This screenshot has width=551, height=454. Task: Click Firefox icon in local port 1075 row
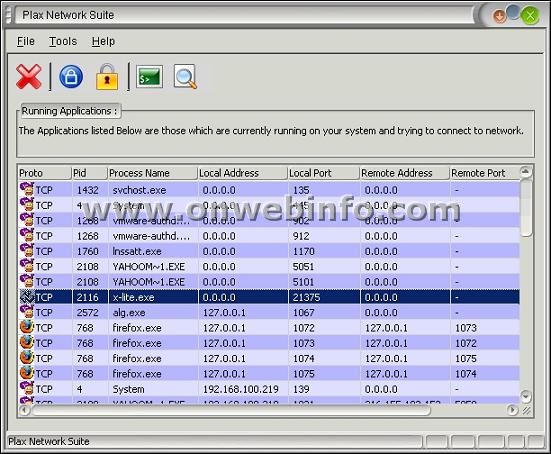click(27, 373)
